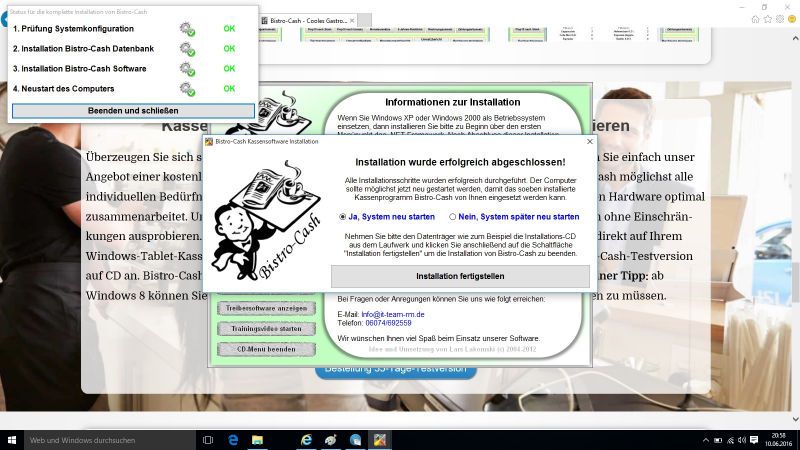The width and height of the screenshot is (800, 450).
Task: Open the info@it-team-rm.de email link
Action: click(x=379, y=314)
